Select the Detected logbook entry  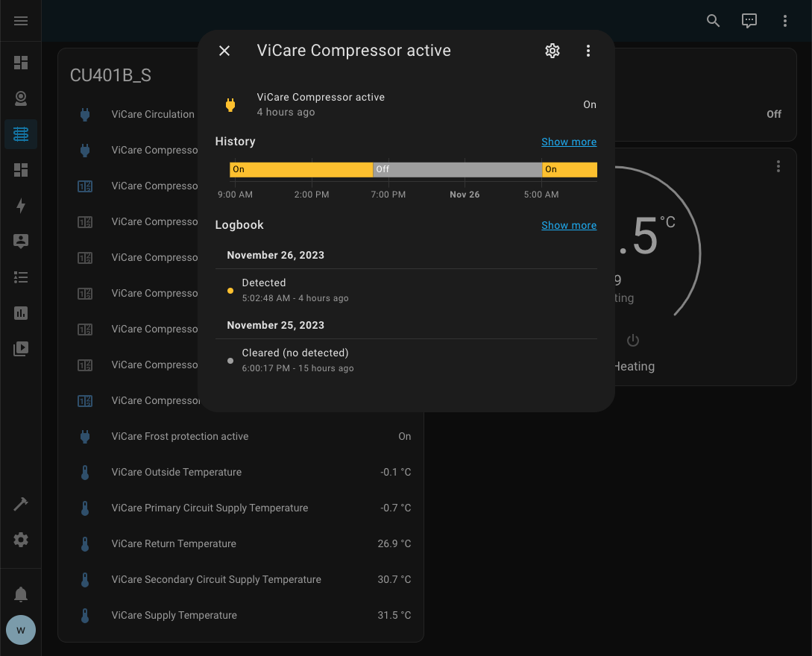pos(406,290)
